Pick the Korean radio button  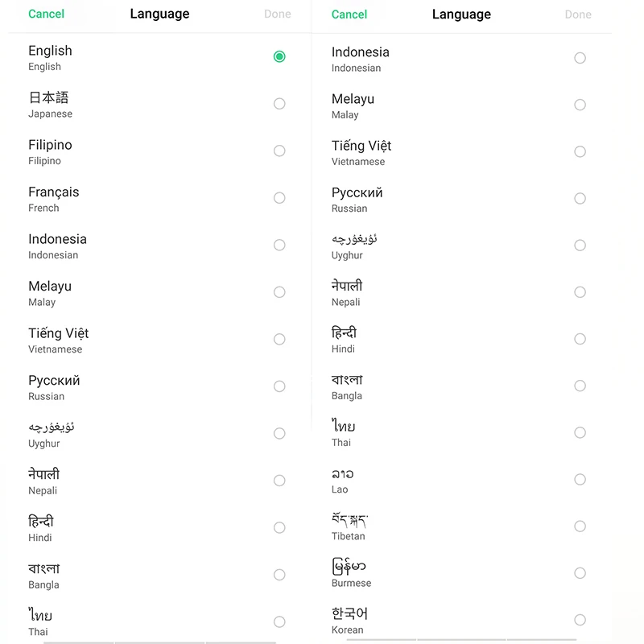tap(580, 620)
